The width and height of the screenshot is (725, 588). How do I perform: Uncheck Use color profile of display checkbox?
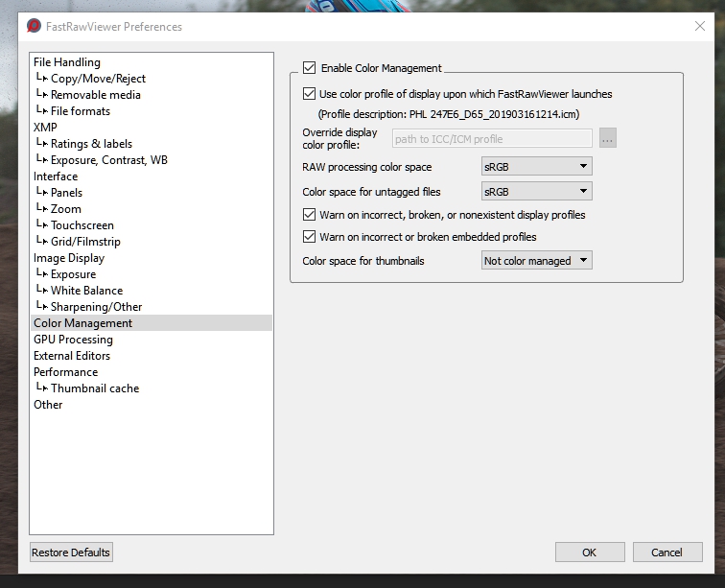[309, 94]
